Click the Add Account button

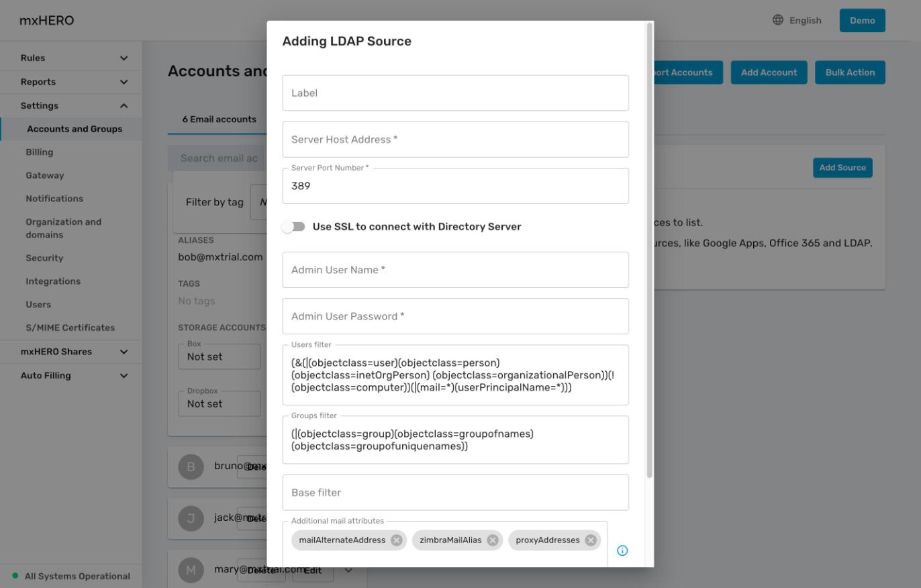point(769,72)
